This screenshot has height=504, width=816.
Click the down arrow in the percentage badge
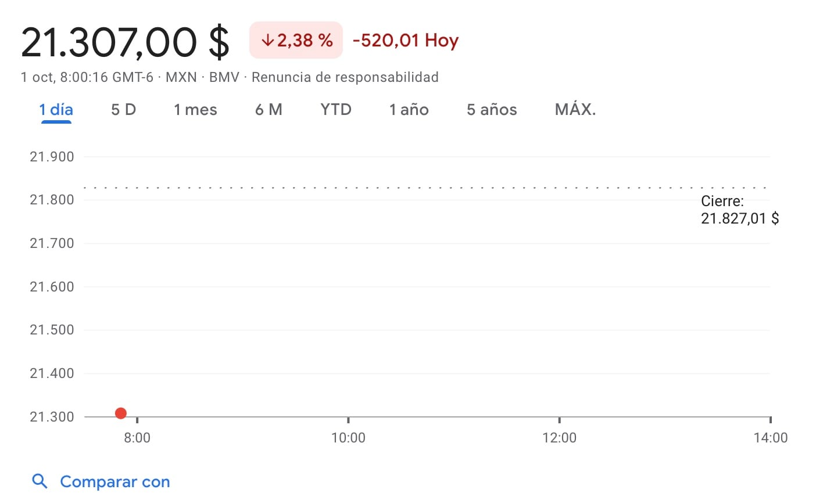point(267,41)
